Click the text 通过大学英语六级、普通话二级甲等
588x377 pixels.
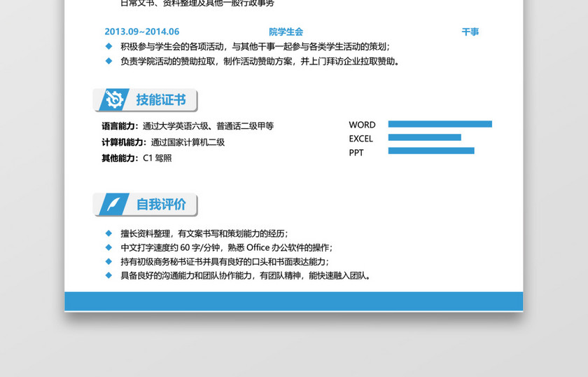208,126
